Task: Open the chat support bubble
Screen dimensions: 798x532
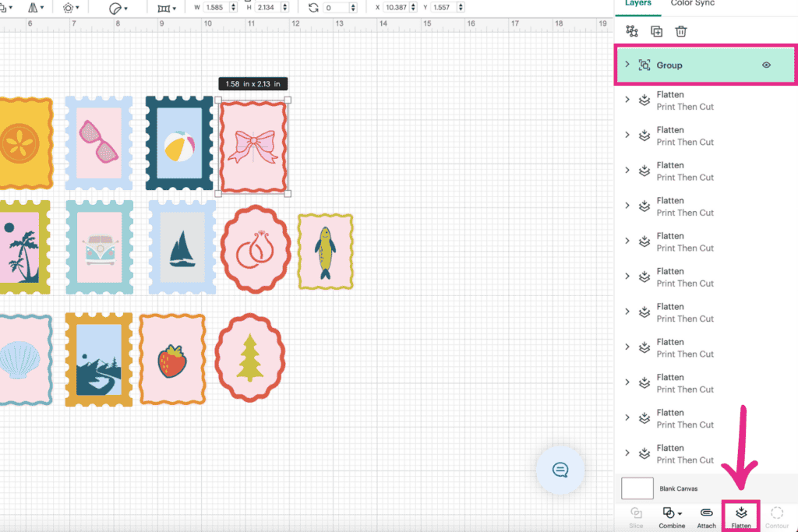Action: (560, 470)
